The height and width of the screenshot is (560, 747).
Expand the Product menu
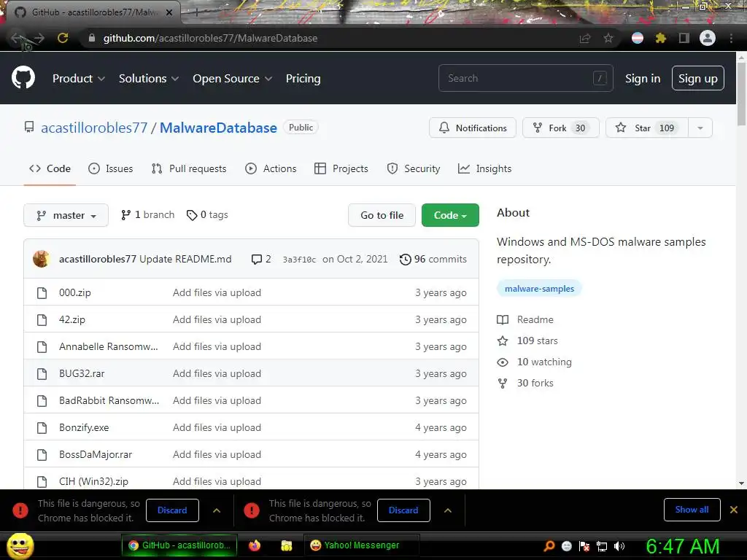pos(79,79)
